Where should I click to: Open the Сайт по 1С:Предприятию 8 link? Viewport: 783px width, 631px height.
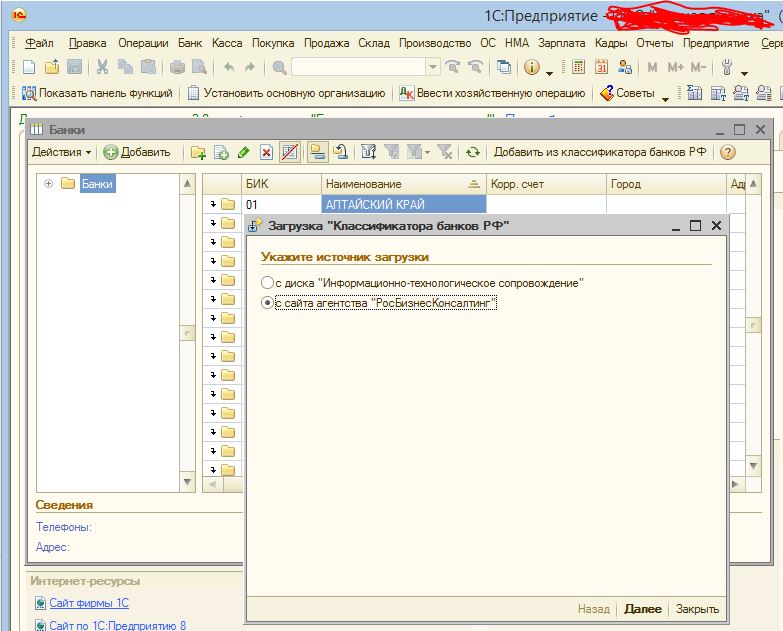click(x=117, y=625)
